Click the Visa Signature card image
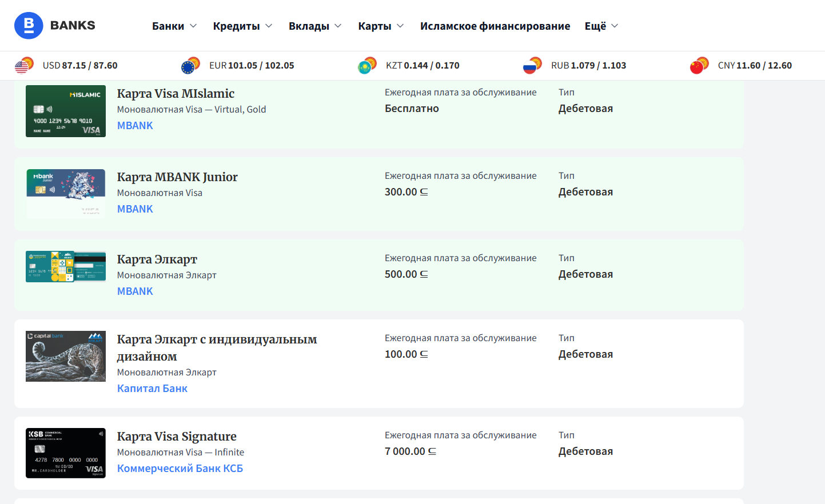This screenshot has height=504, width=825. click(x=65, y=453)
